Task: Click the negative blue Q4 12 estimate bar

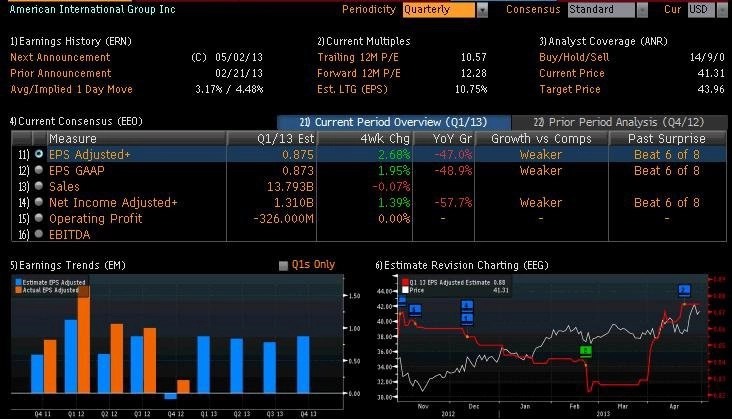Action: point(170,396)
